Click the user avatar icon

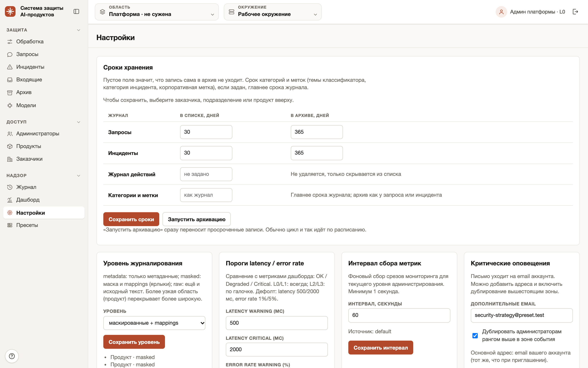click(x=501, y=12)
